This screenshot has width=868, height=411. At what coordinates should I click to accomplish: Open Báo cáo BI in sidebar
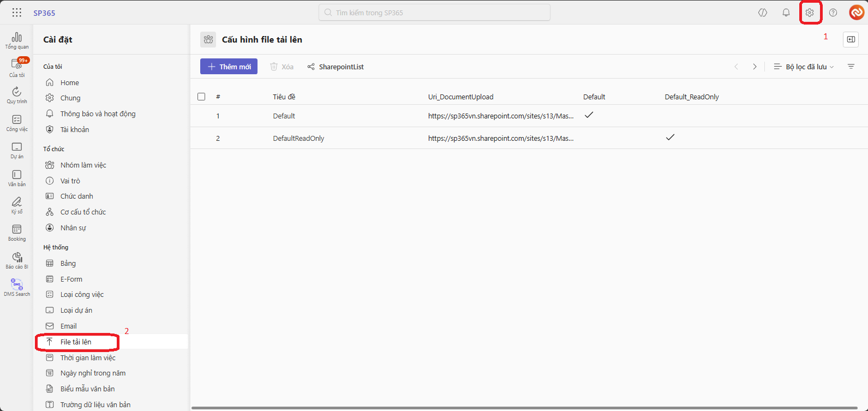pyautogui.click(x=17, y=260)
